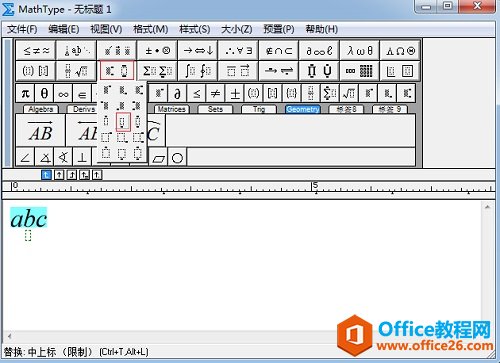
Task: Open the miscellaneous symbols palette (∂∞ℓ)
Action: coord(319,51)
